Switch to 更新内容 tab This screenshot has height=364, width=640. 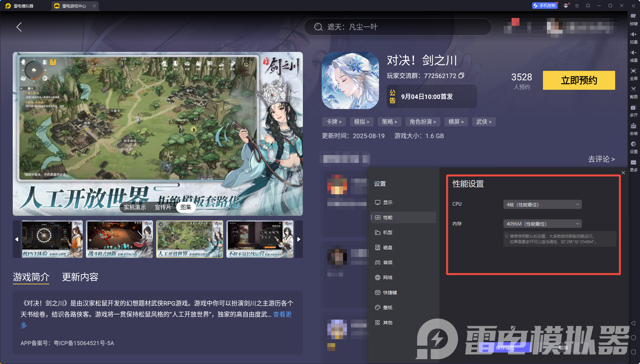(80, 277)
